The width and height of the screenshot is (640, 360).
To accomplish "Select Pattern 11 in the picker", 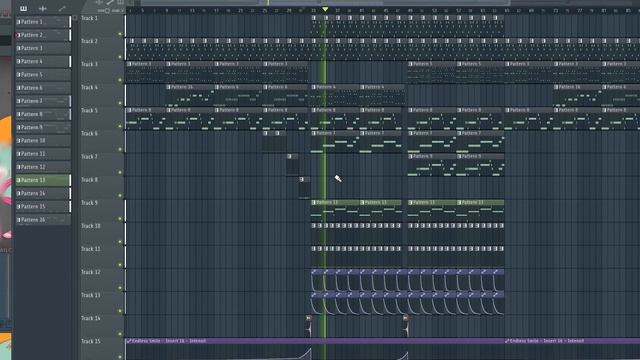I will [x=43, y=154].
